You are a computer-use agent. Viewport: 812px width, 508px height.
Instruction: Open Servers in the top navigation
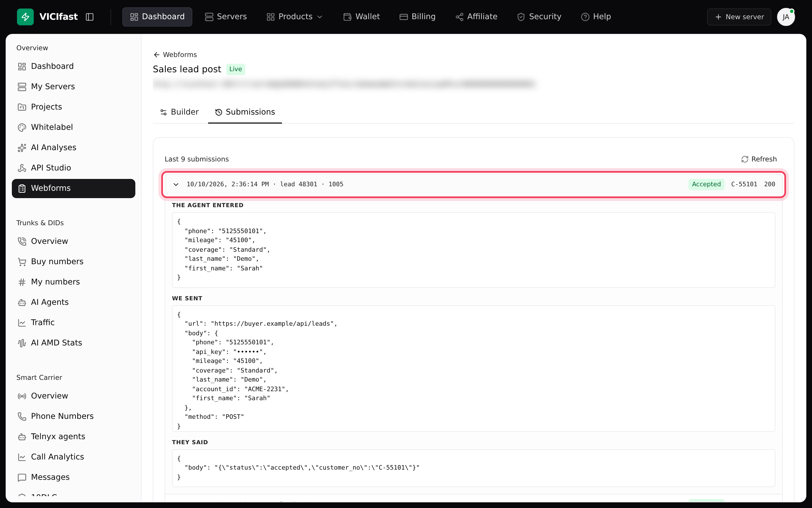pos(226,17)
